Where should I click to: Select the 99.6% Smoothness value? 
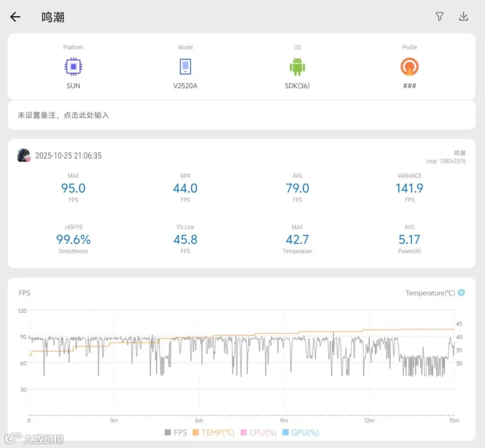(73, 240)
